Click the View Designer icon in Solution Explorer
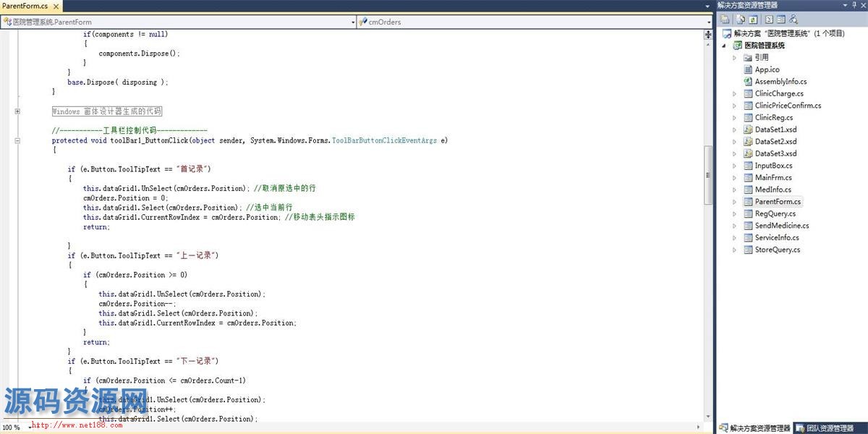Image resolution: width=868 pixels, height=434 pixels. [781, 20]
